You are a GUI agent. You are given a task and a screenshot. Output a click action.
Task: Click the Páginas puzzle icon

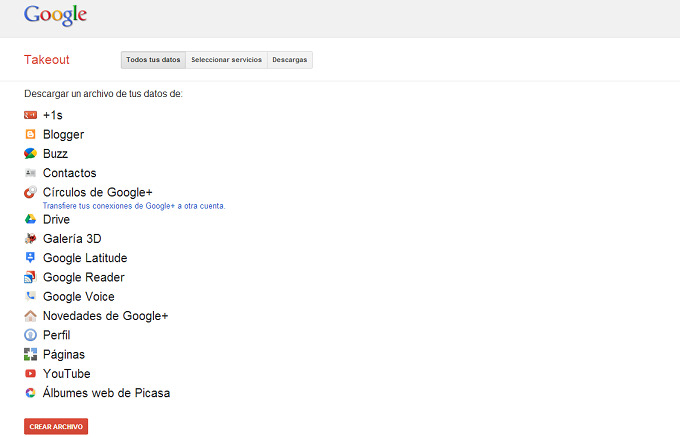(30, 354)
